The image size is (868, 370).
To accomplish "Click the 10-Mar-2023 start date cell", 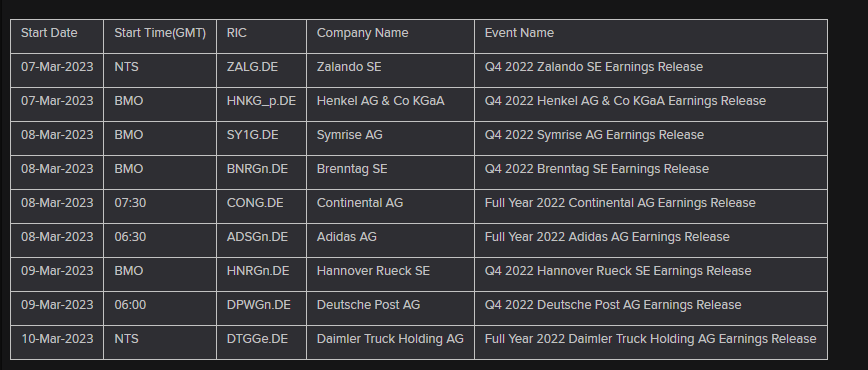I will click(57, 342).
